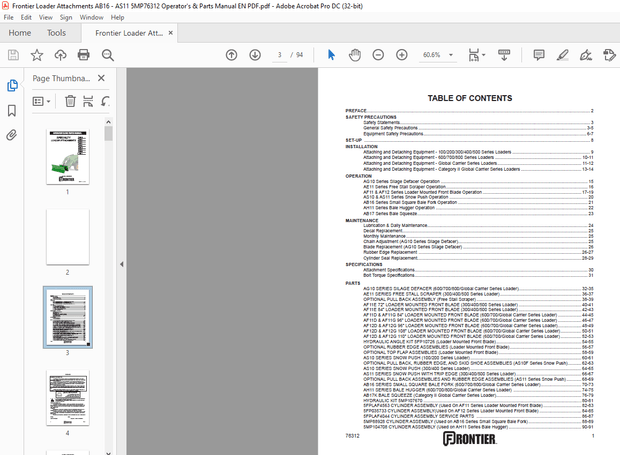Click the SPECIFICATIONS section heading
This screenshot has height=455, width=620.
(364, 264)
